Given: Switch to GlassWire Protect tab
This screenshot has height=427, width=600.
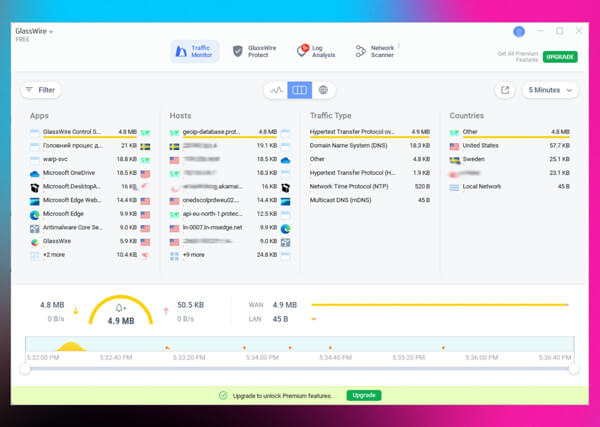Looking at the screenshot, I should click(253, 50).
